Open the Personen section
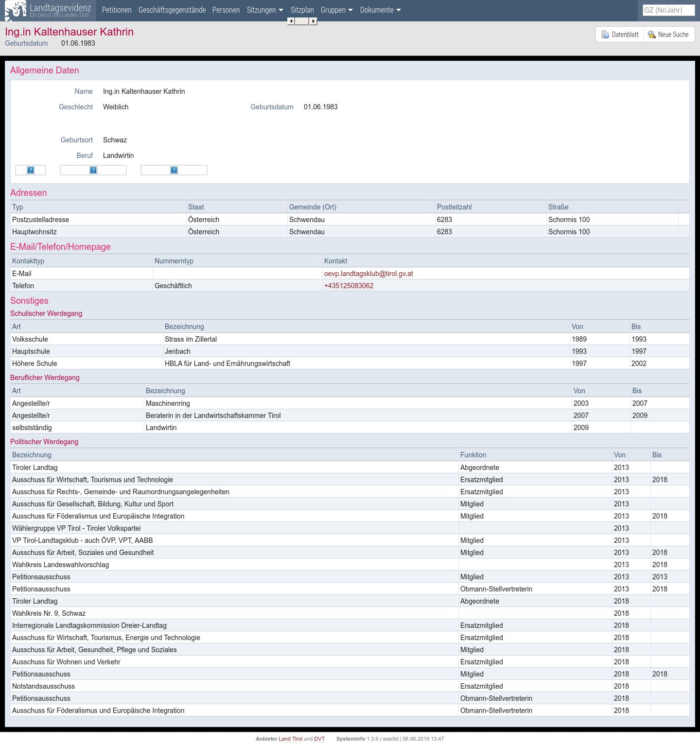Screen dimensions: 700x746 point(226,10)
